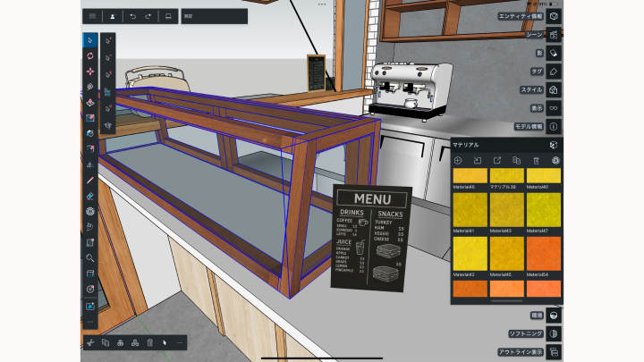Make group from bottom toolbar
The height and width of the screenshot is (362, 644).
(x=121, y=342)
